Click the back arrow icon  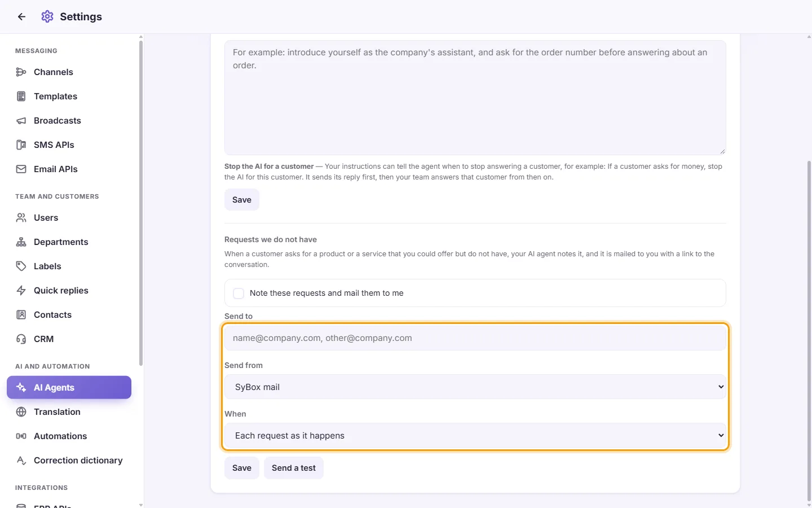pos(21,17)
